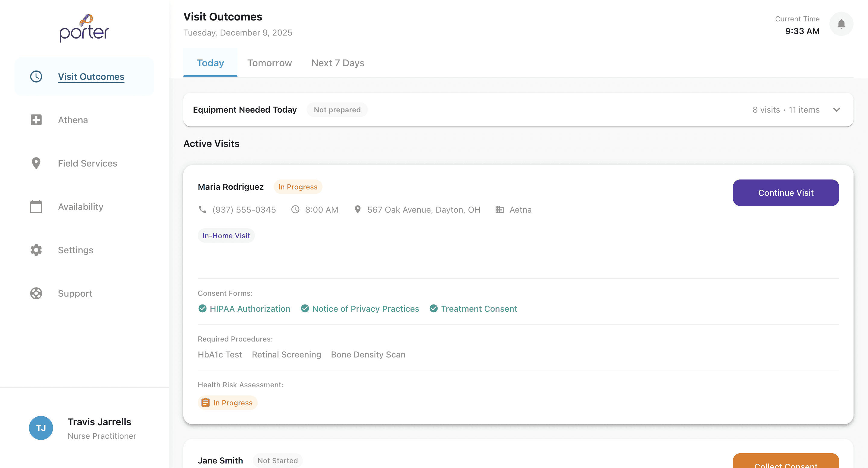The width and height of the screenshot is (868, 468).
Task: Click the Equipment Needed Today heading
Action: click(245, 110)
